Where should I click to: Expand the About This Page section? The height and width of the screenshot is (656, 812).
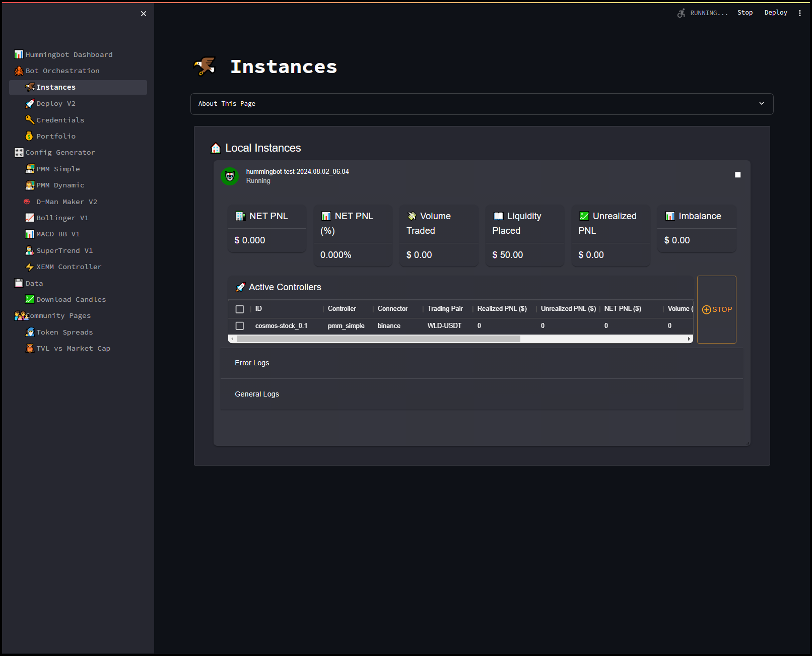pos(482,104)
